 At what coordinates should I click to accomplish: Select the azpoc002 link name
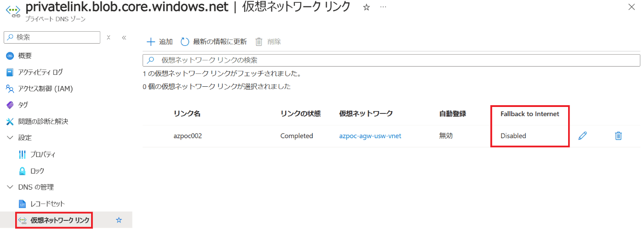(x=188, y=136)
